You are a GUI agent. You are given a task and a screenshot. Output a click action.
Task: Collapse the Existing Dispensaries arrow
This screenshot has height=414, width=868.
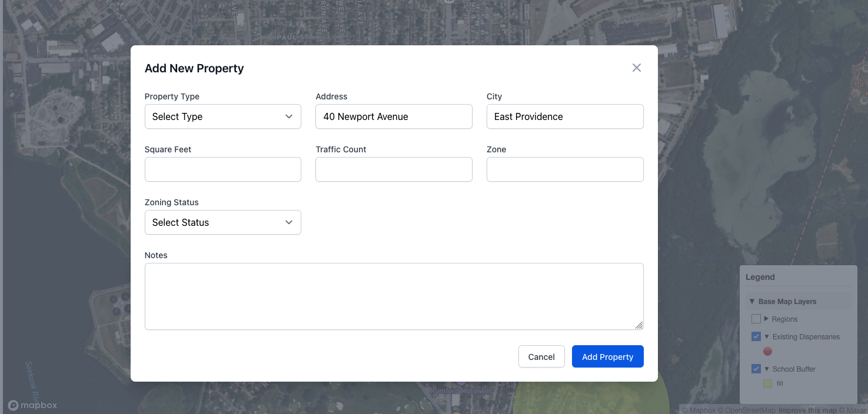767,337
